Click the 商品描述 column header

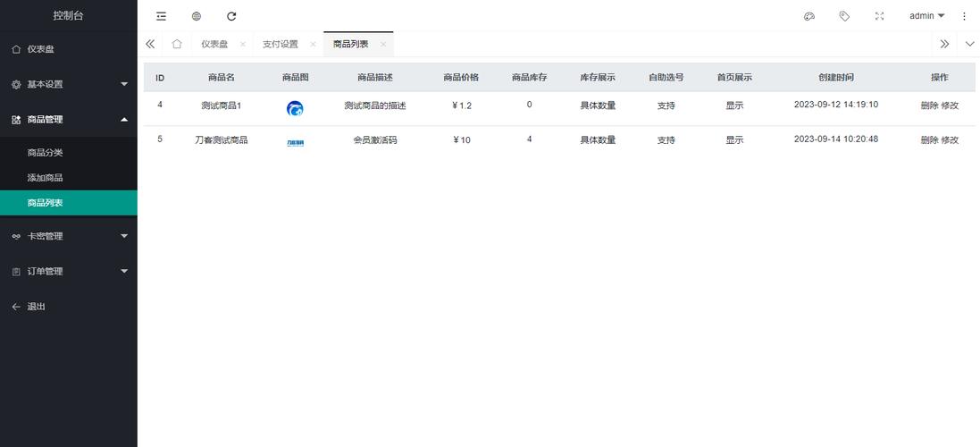[375, 78]
